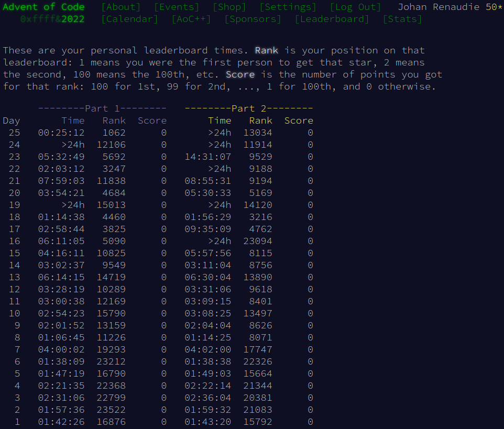Click Day 9 Part 1 time 02:01:52
The width and height of the screenshot is (504, 429).
61,325
